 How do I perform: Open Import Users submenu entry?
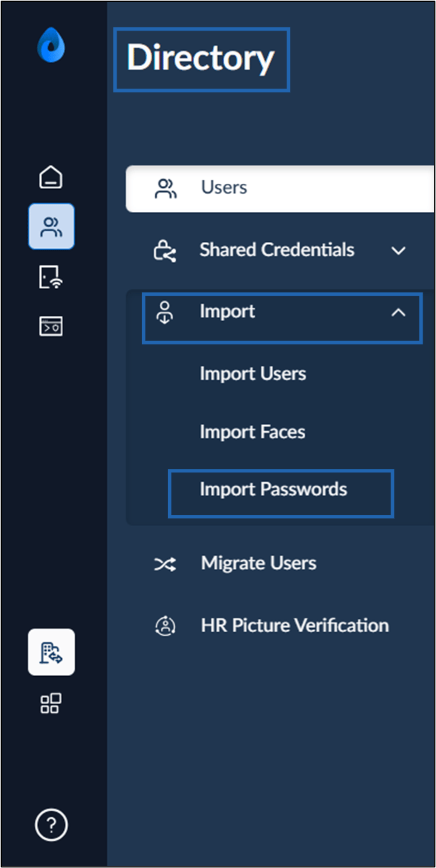click(253, 373)
